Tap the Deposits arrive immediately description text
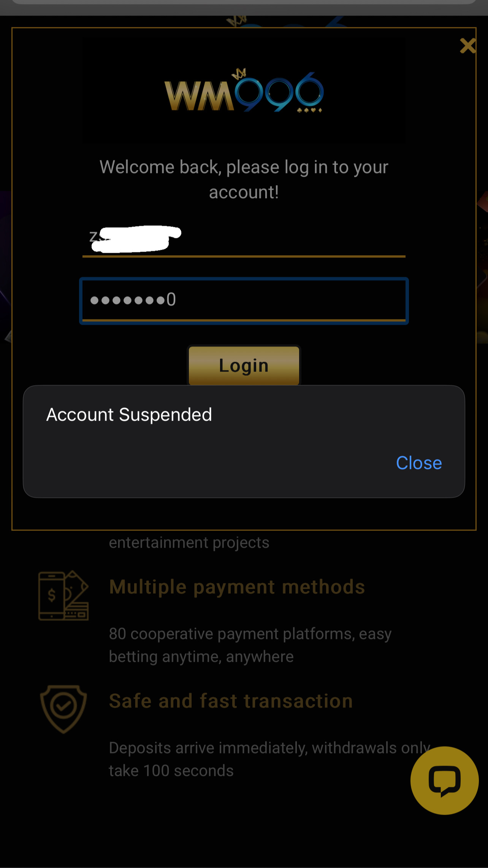488x868 pixels. click(269, 759)
